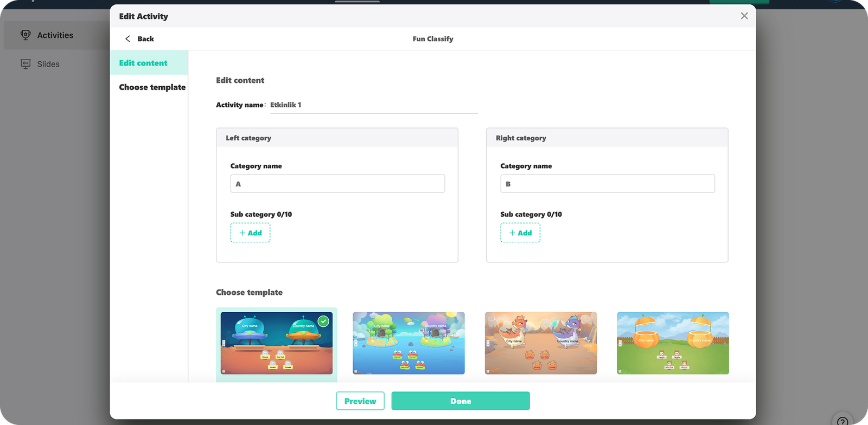Screen dimensions: 868x425
Task: Select the UFO space template thumbnail
Action: pyautogui.click(x=276, y=344)
